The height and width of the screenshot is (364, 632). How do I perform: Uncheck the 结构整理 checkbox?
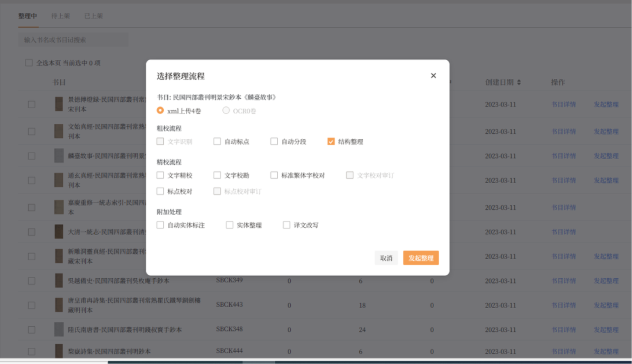click(331, 141)
